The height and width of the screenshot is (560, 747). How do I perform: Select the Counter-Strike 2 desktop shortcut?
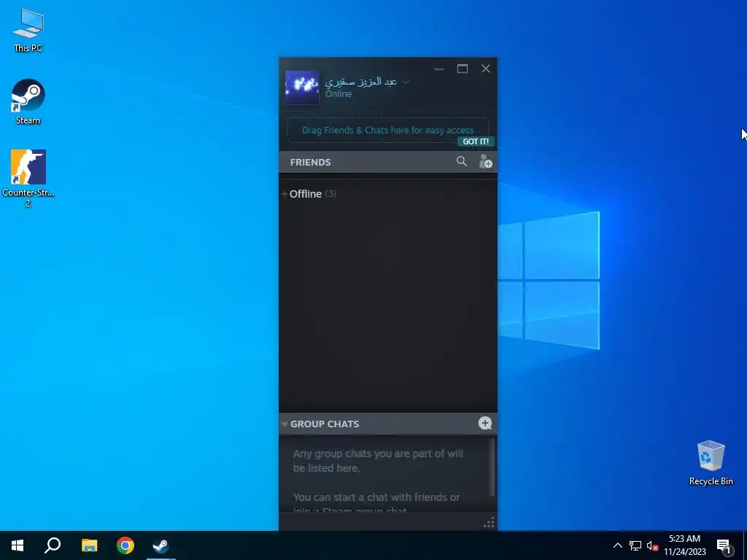(x=28, y=178)
